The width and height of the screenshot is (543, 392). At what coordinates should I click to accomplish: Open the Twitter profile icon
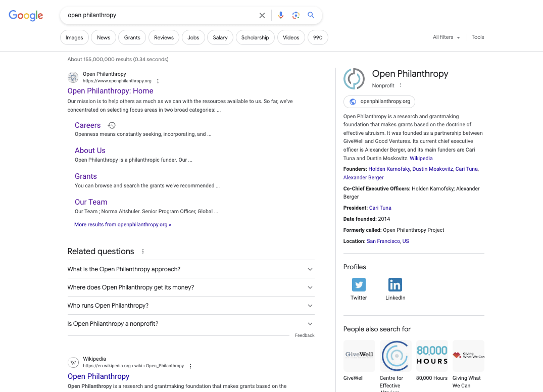[359, 284]
